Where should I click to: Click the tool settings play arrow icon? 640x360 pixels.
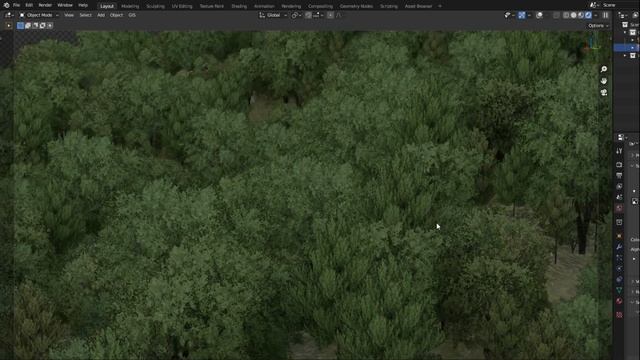coord(9,25)
